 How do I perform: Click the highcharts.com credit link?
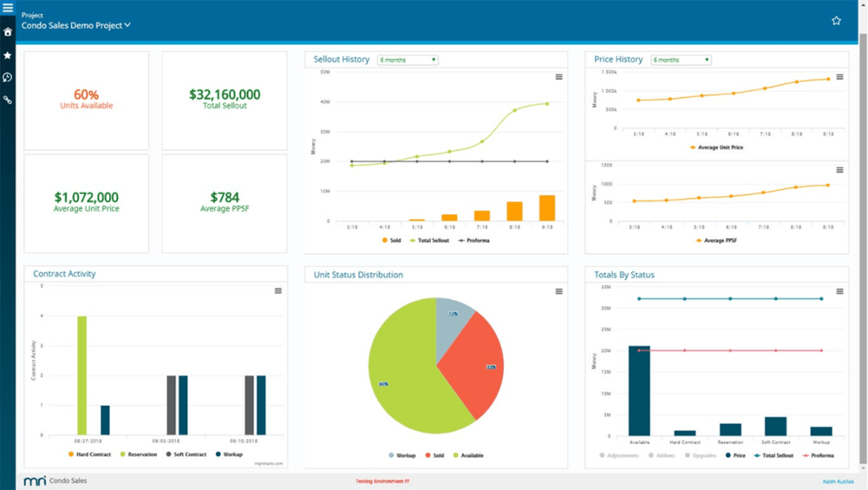268,464
